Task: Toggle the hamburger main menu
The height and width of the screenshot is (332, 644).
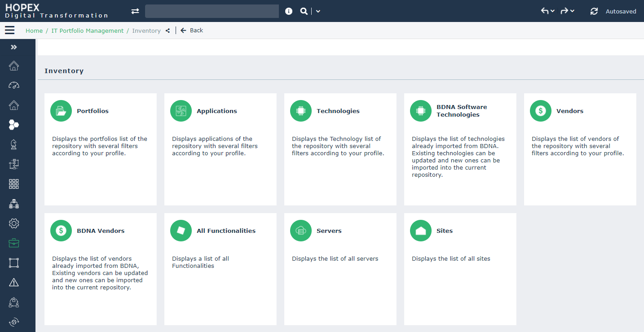Action: tap(9, 31)
